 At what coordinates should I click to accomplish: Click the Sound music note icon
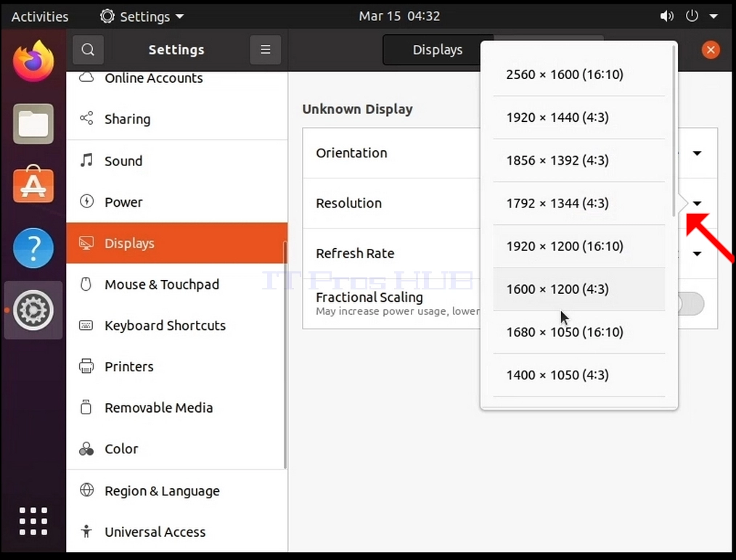tap(86, 160)
